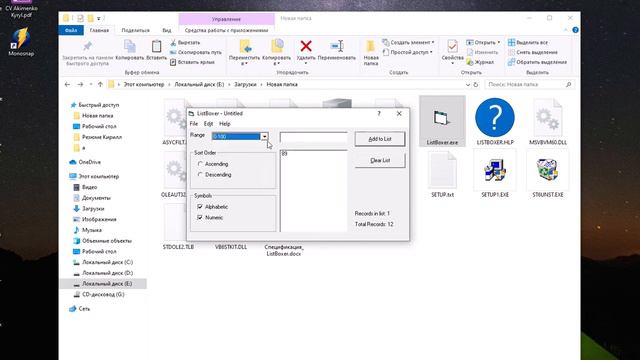The width and height of the screenshot is (640, 360).
Task: Click the Переместить в folder icon
Action: [244, 46]
